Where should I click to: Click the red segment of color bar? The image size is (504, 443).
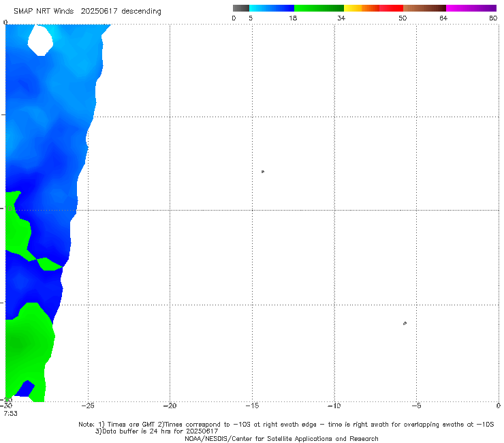click(391, 8)
